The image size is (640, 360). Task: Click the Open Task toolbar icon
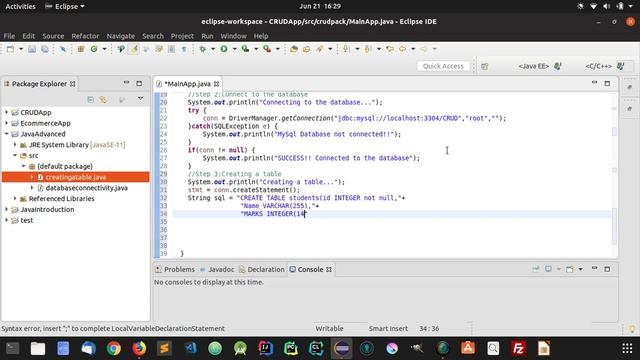pos(307,49)
